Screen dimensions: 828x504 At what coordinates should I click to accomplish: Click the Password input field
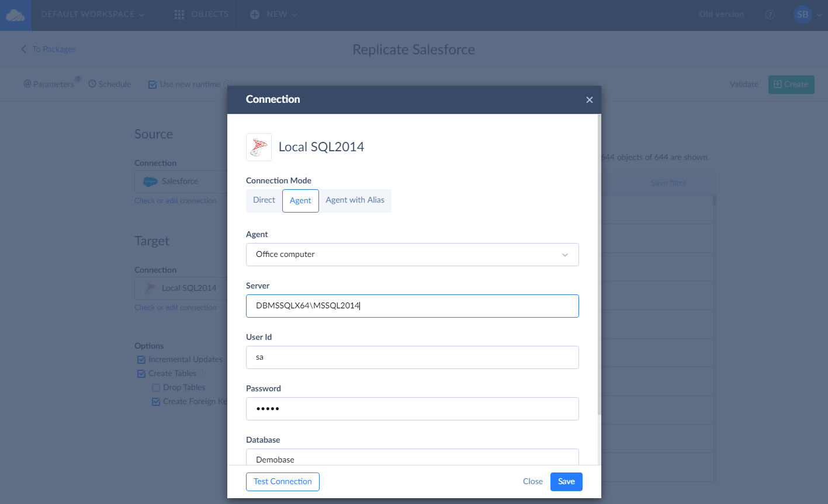pyautogui.click(x=413, y=409)
